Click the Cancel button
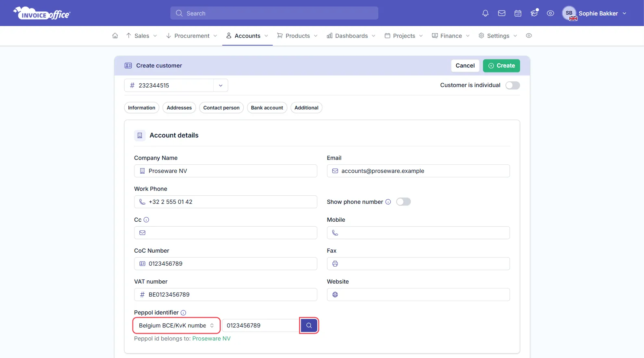 pyautogui.click(x=465, y=66)
